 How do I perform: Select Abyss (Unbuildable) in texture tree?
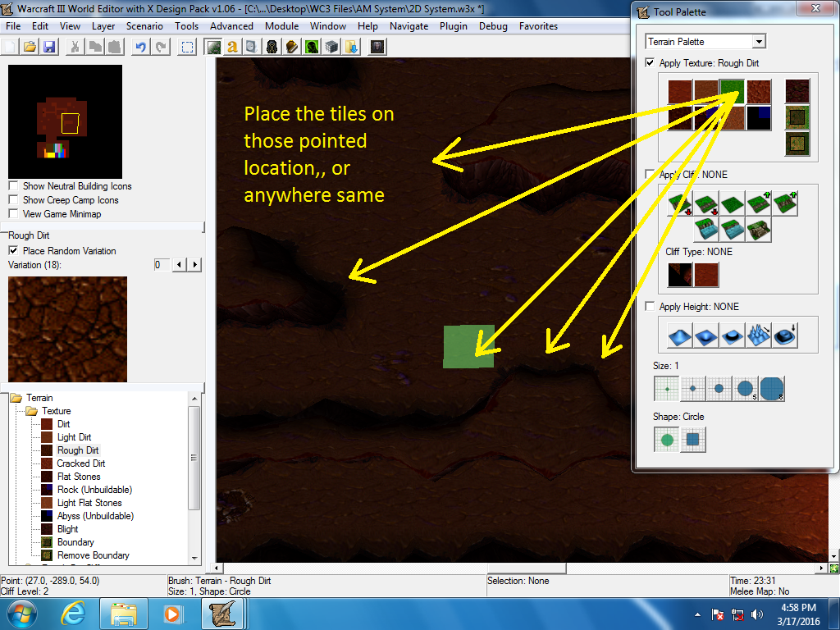pyautogui.click(x=95, y=516)
